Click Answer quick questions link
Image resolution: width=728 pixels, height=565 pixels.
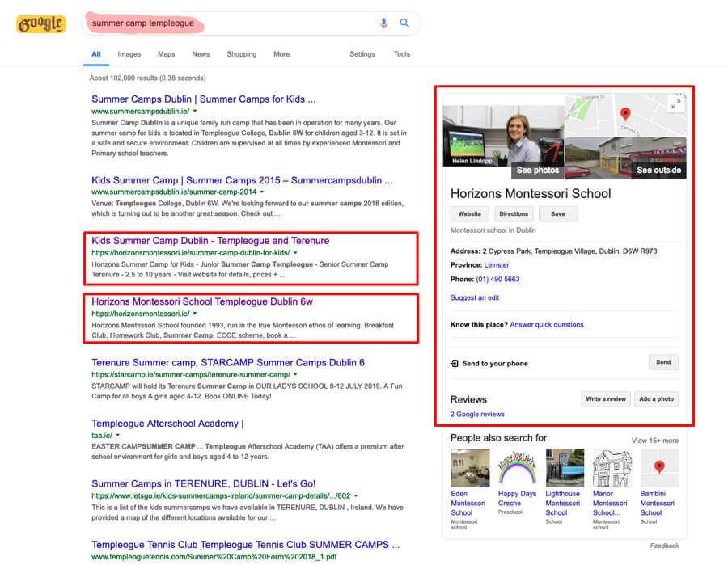pyautogui.click(x=547, y=325)
